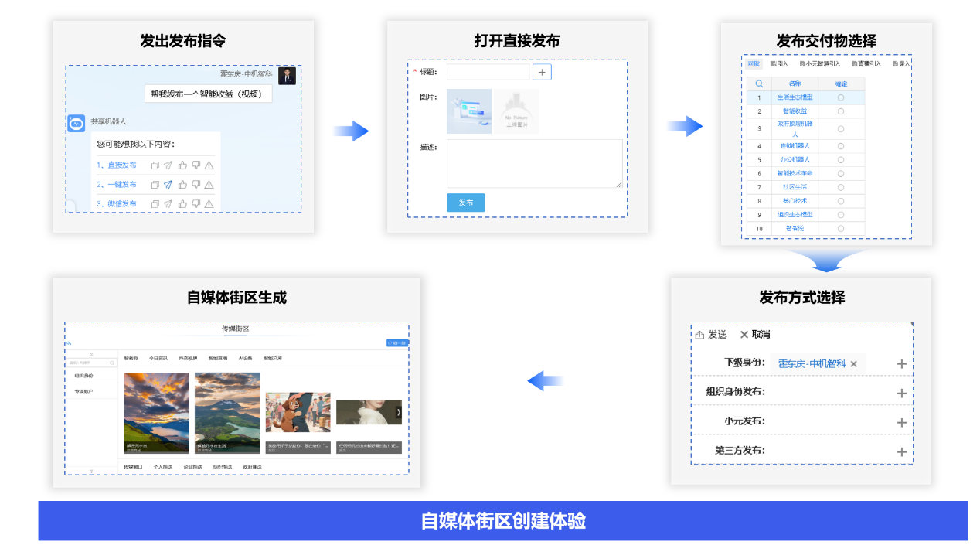Screen dimensions: 980x552
Task: Switch to the 小元智慧引入 tab
Action: click(820, 64)
